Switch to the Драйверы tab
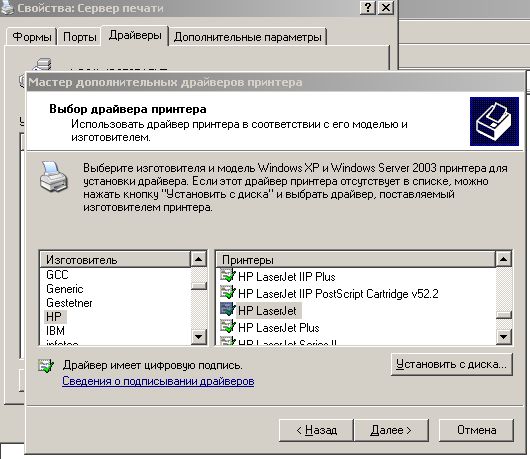 [x=135, y=35]
